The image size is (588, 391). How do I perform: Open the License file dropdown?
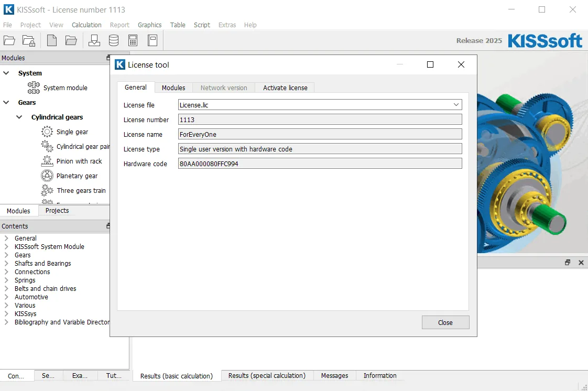(456, 105)
